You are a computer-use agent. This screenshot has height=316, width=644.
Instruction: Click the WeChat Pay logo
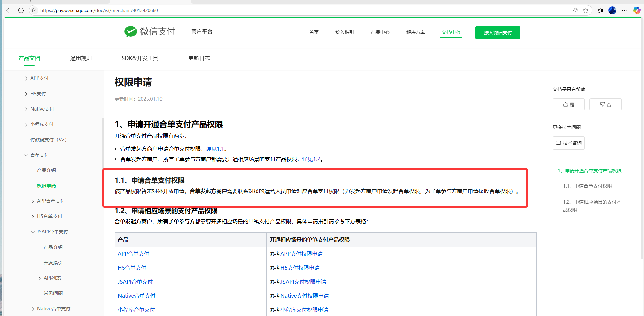pyautogui.click(x=149, y=31)
